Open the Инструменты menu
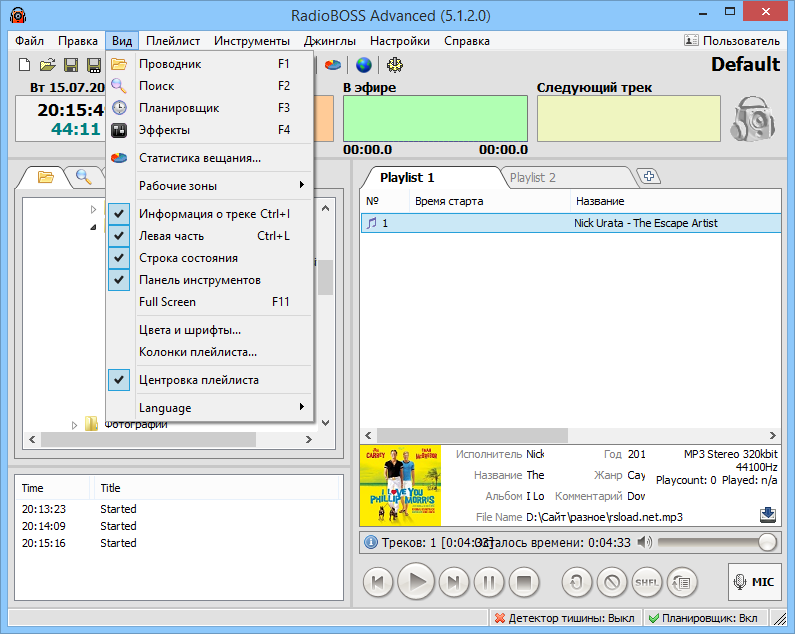795x634 pixels. pos(251,41)
